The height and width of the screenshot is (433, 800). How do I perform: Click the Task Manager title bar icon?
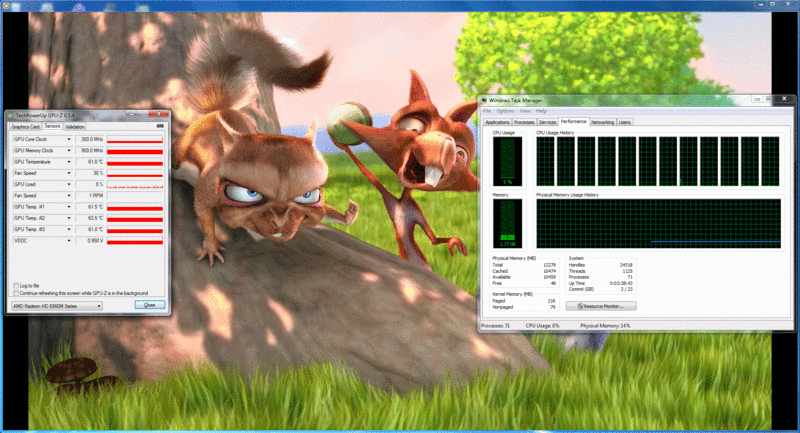484,100
